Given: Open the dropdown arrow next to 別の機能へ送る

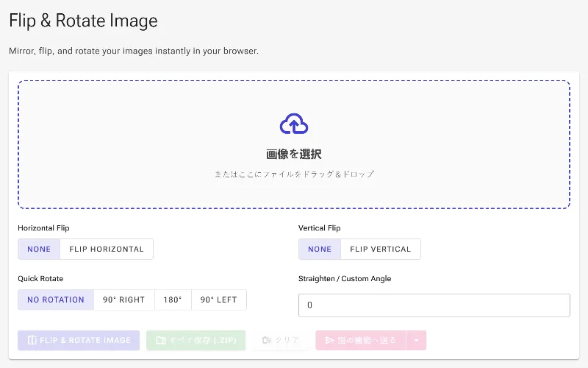Looking at the screenshot, I should (x=416, y=340).
